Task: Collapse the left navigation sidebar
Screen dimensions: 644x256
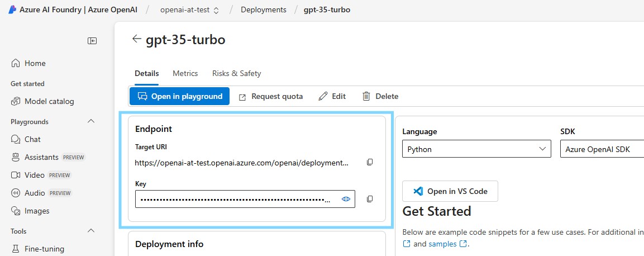Action: pyautogui.click(x=92, y=41)
